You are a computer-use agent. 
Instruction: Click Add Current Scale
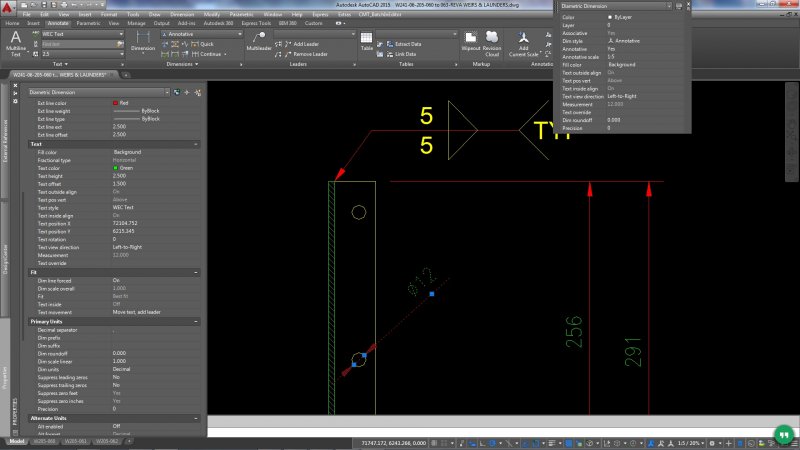[523, 44]
